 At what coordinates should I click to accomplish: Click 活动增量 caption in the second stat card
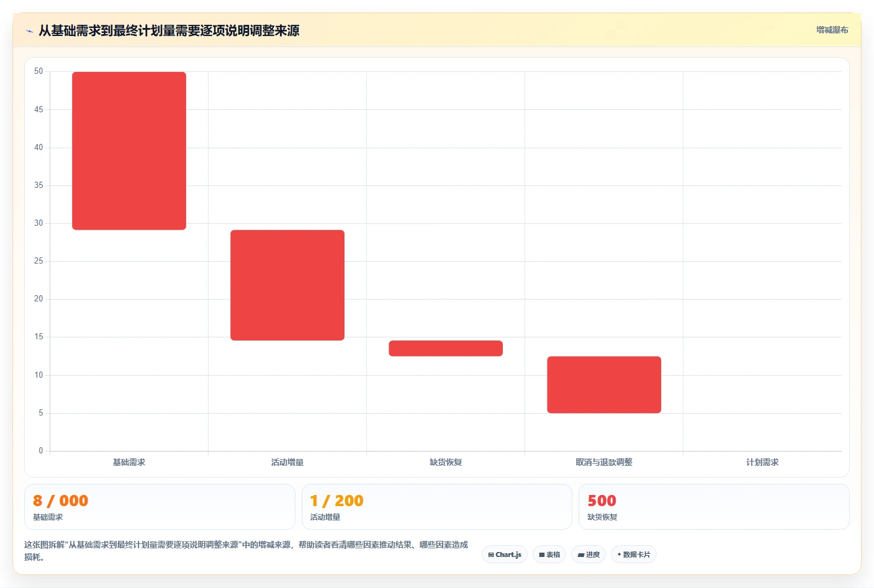pyautogui.click(x=325, y=517)
